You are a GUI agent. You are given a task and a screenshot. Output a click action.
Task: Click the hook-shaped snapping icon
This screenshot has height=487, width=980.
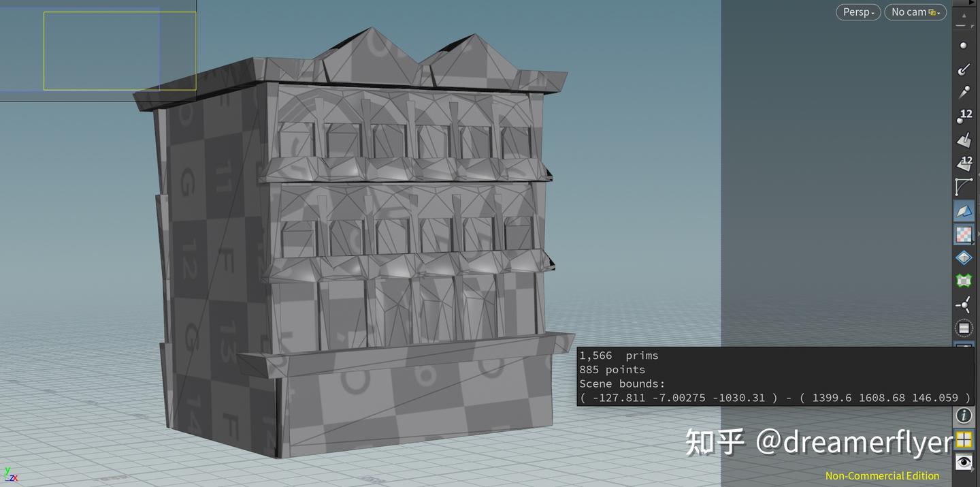point(964,69)
